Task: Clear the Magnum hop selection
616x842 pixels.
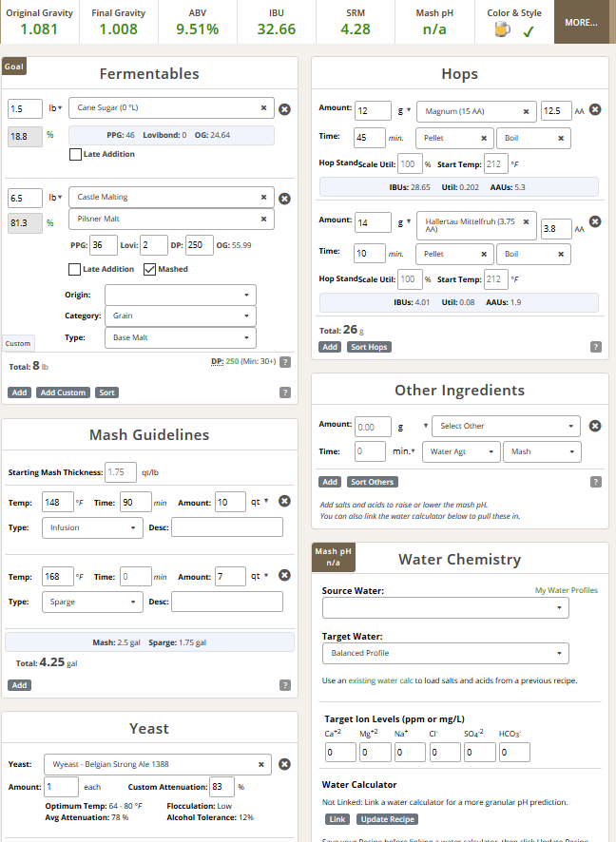Action: tap(527, 112)
